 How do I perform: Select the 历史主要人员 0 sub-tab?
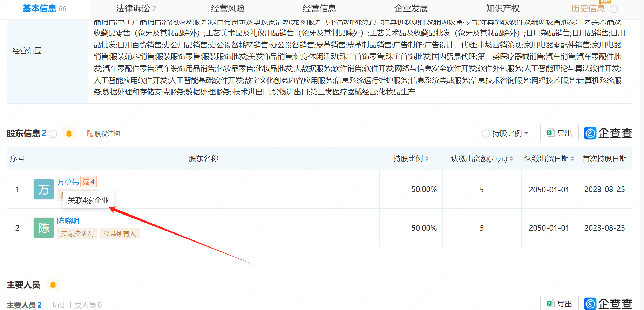(77, 305)
